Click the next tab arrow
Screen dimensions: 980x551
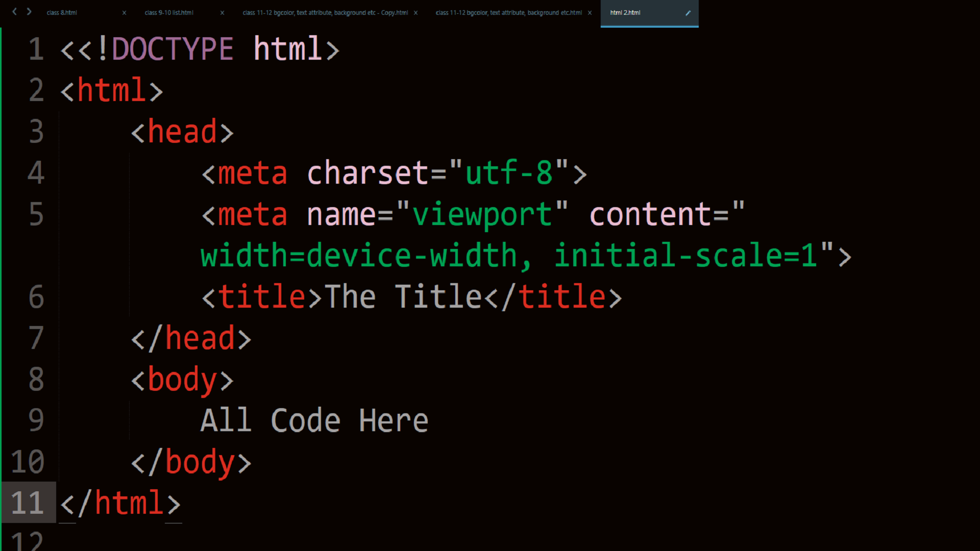coord(29,12)
